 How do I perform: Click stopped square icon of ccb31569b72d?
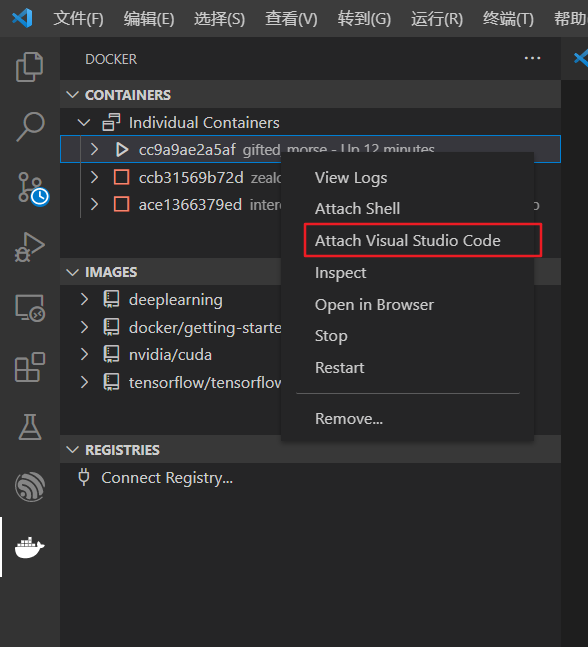tap(121, 177)
